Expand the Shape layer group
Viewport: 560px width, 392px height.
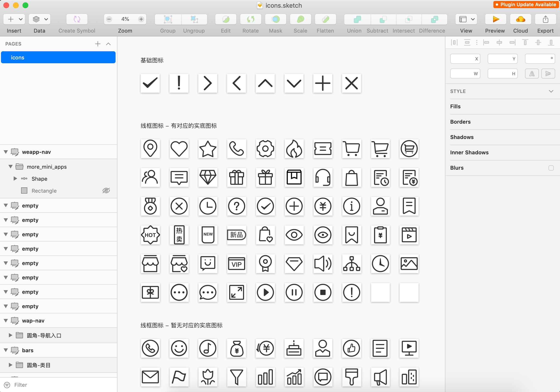pos(15,179)
